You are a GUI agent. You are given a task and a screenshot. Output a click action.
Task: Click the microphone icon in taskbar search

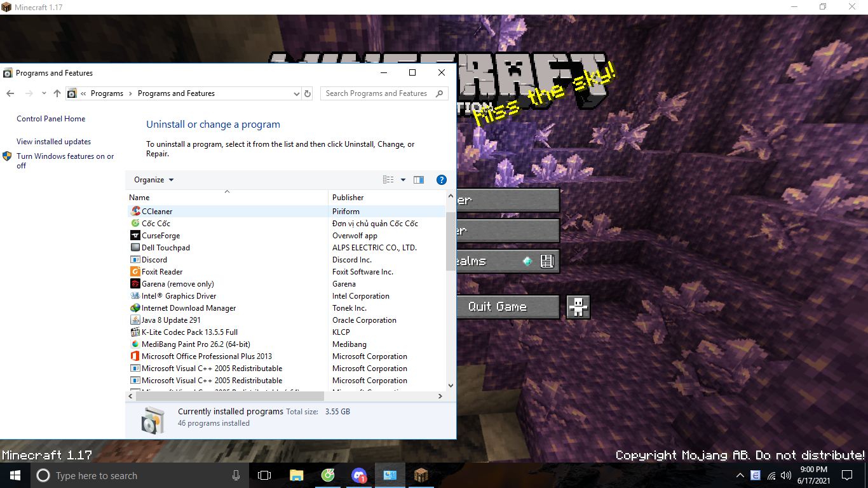(x=236, y=475)
